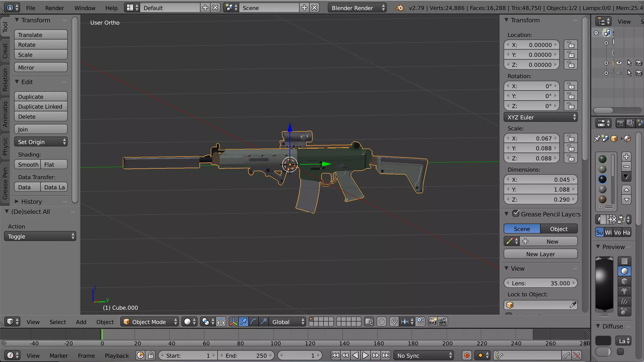Click the play animation forward button
Image resolution: width=644 pixels, height=362 pixels.
(365, 355)
